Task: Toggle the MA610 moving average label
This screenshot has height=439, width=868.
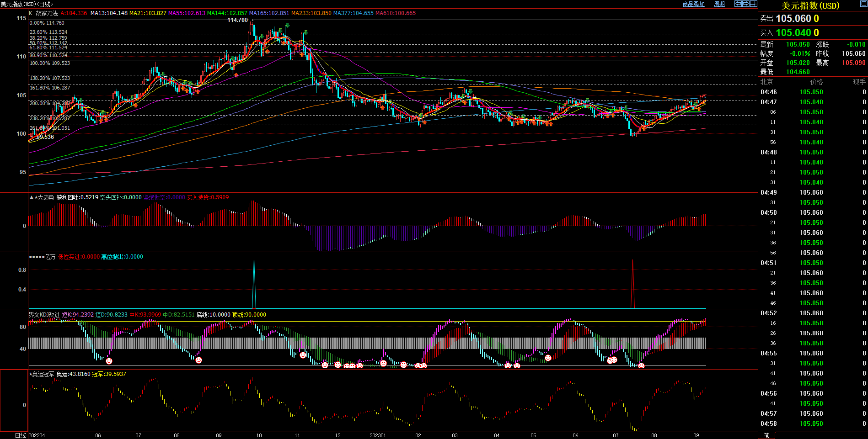Action: point(395,13)
